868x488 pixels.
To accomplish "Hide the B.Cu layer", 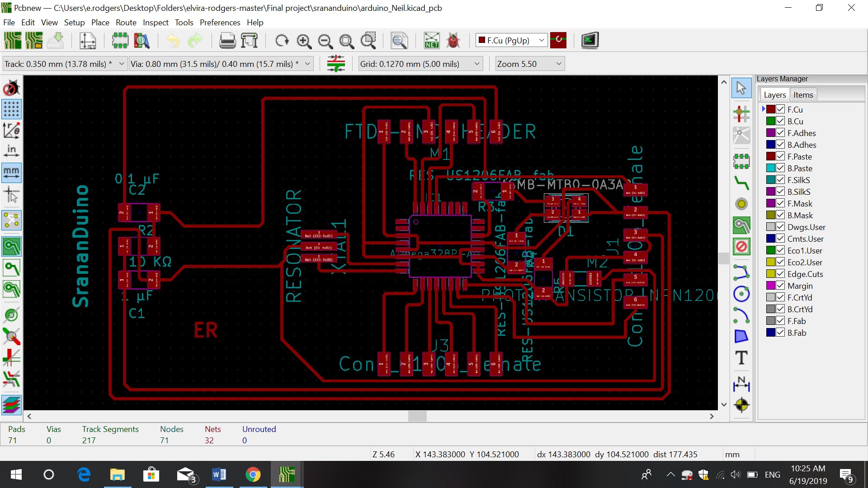I will click(x=780, y=121).
